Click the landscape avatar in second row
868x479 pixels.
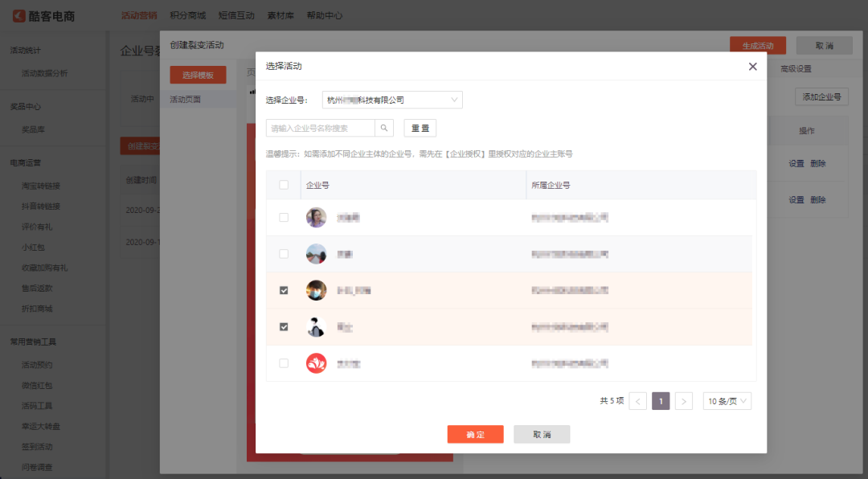click(x=316, y=254)
